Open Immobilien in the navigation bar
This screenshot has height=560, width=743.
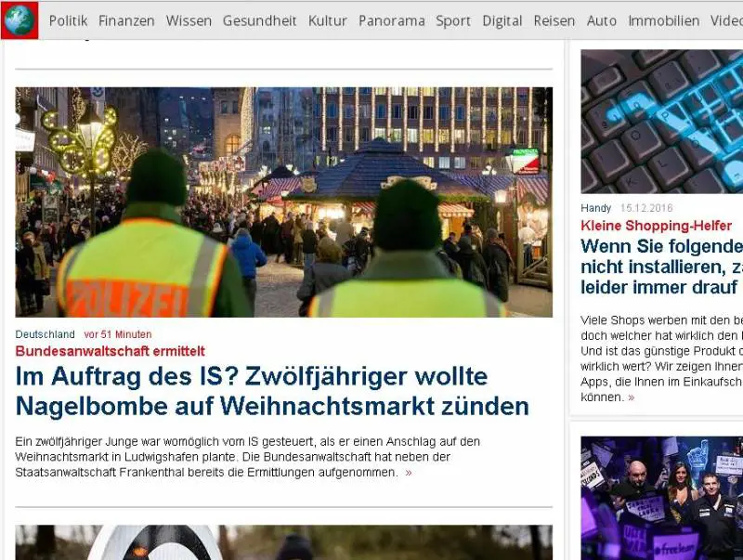pyautogui.click(x=663, y=20)
